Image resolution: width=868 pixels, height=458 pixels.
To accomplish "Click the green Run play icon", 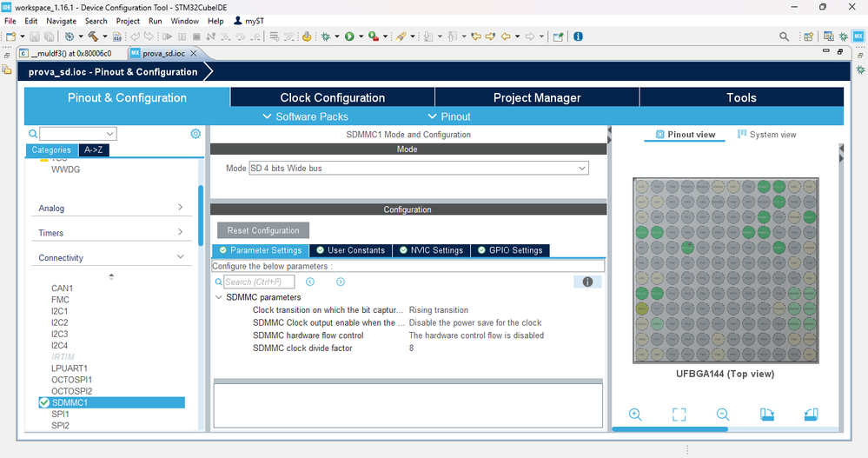I will (x=349, y=37).
